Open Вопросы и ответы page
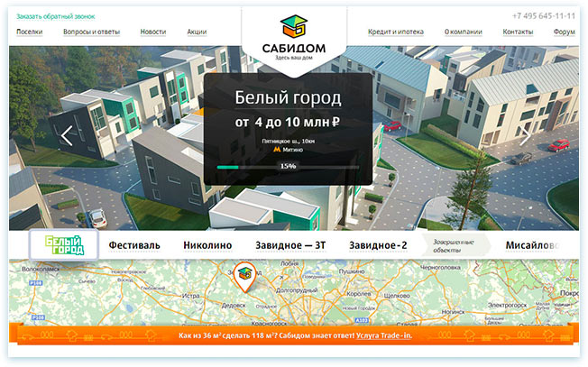This screenshot has width=588, height=367. tap(91, 32)
